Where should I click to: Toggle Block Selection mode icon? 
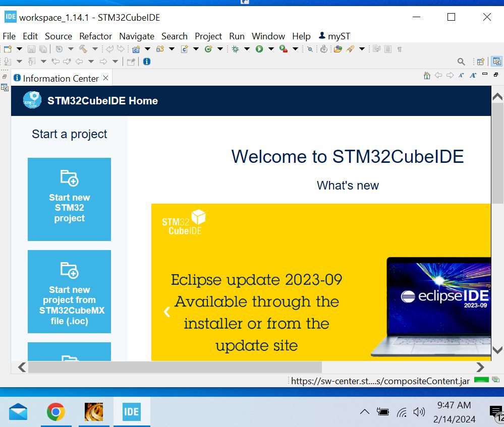(388, 49)
